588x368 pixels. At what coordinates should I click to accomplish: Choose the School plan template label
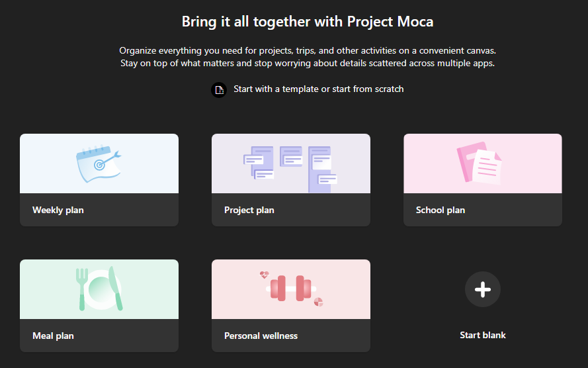click(441, 210)
